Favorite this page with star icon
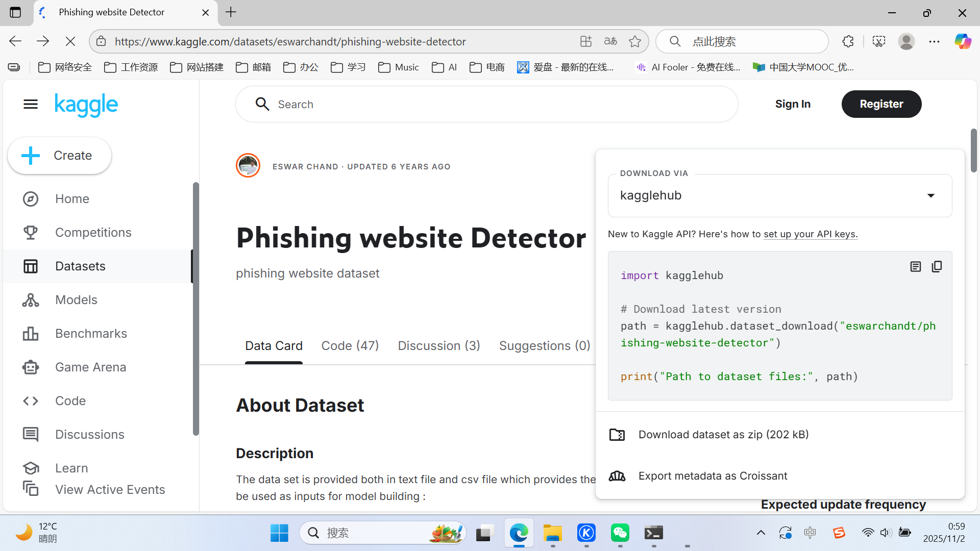This screenshot has width=980, height=551. pos(634,41)
